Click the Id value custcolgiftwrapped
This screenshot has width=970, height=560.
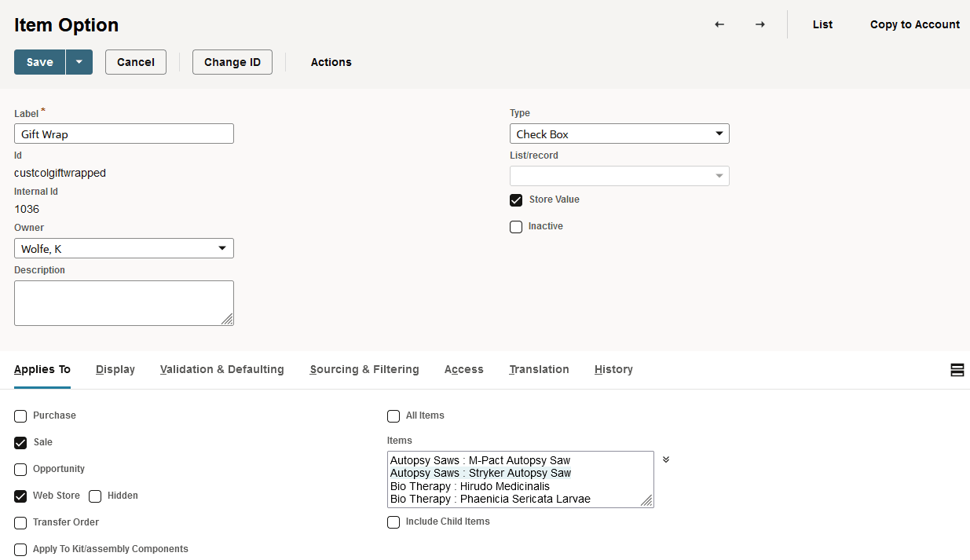click(60, 173)
